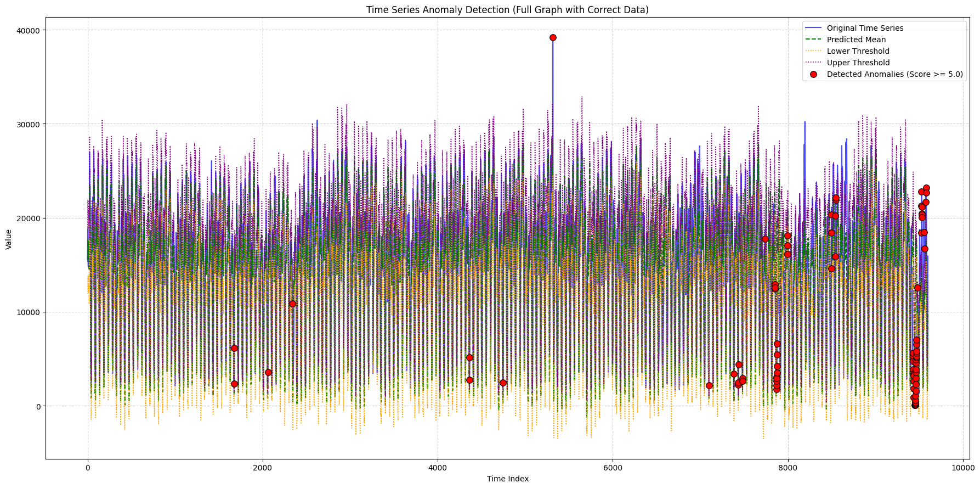Click the chart title text

click(x=507, y=10)
